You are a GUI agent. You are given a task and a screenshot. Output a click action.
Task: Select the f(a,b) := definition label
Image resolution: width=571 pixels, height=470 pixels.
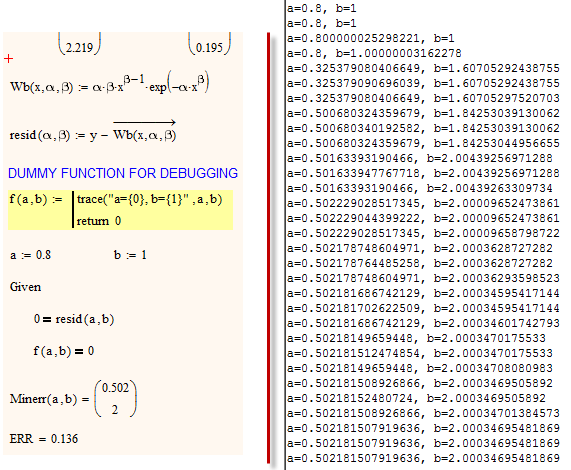pos(36,199)
